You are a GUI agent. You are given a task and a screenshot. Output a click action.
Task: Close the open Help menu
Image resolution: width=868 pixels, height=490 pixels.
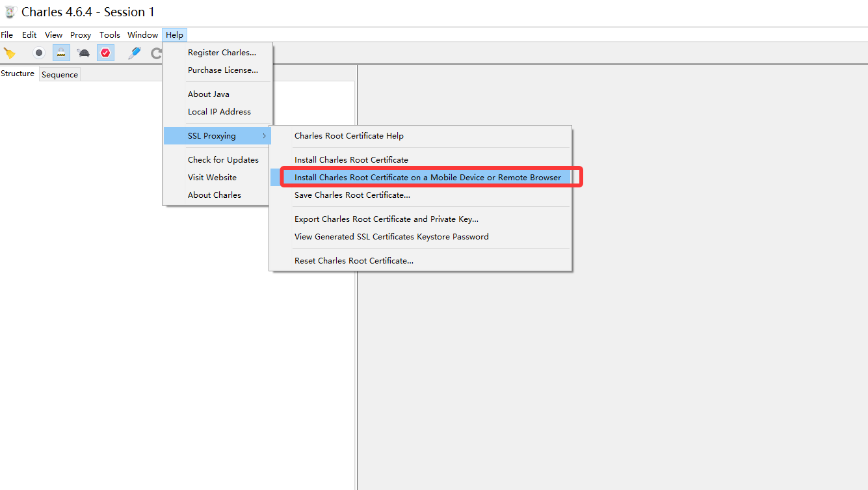click(x=174, y=35)
